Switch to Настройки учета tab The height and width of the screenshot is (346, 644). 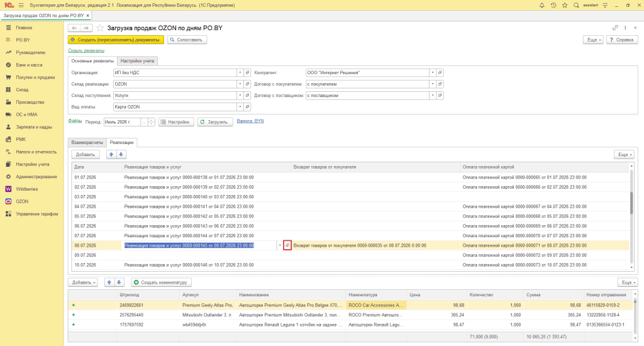click(x=137, y=61)
